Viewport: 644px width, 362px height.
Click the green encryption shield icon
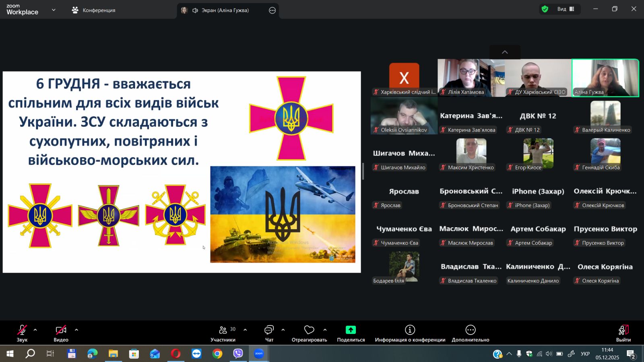545,9
